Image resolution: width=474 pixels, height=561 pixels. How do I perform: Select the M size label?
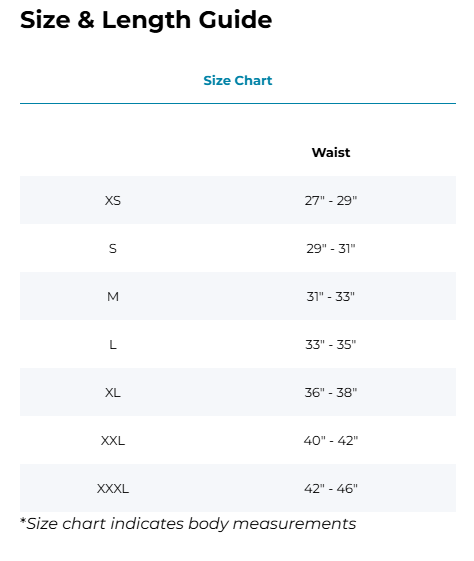click(113, 296)
